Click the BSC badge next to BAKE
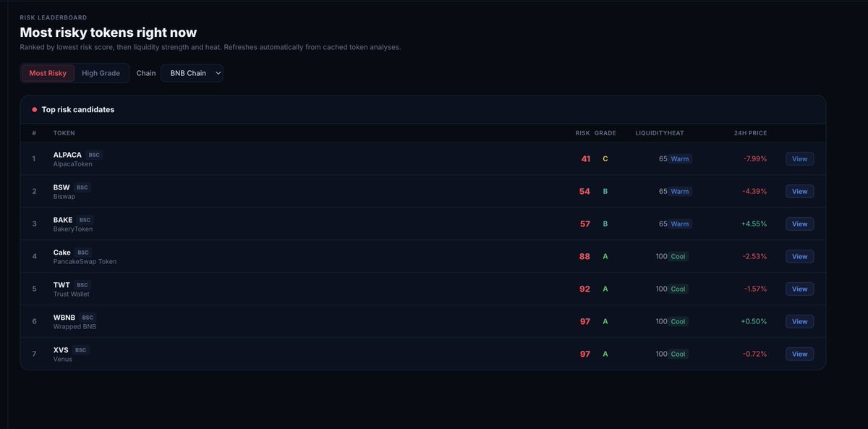This screenshot has width=868, height=429. (85, 220)
